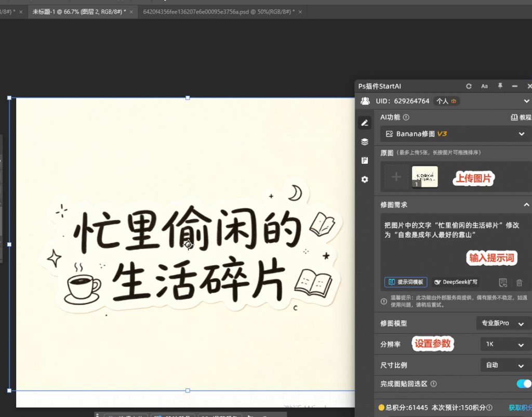Click the save prompt icon beside trash
The image size is (532, 417).
(503, 282)
